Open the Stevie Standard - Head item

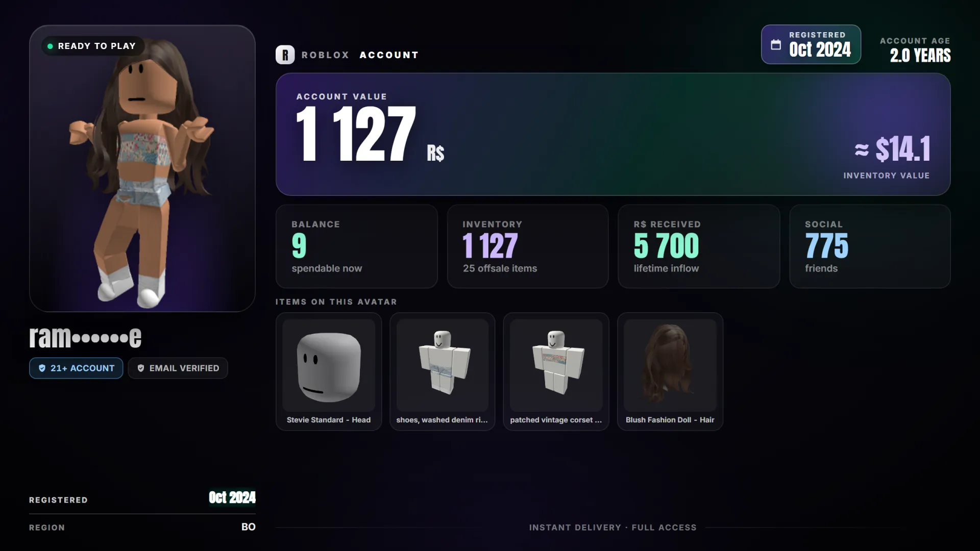coord(329,371)
